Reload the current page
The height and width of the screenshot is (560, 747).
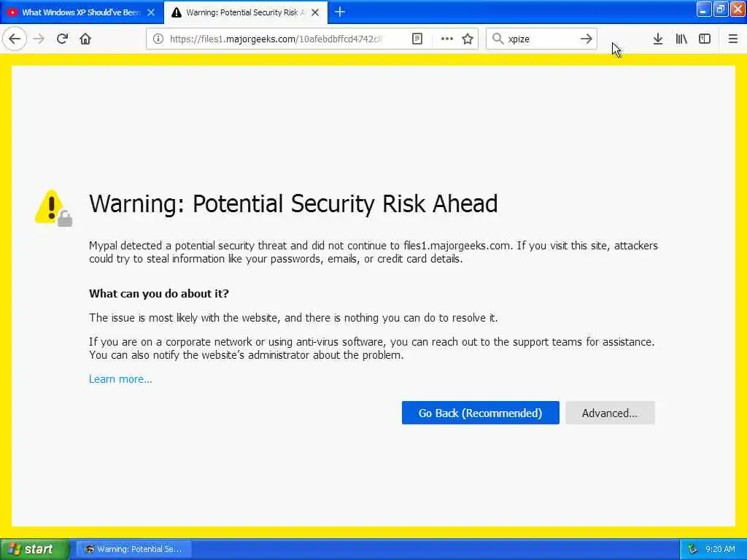tap(62, 39)
